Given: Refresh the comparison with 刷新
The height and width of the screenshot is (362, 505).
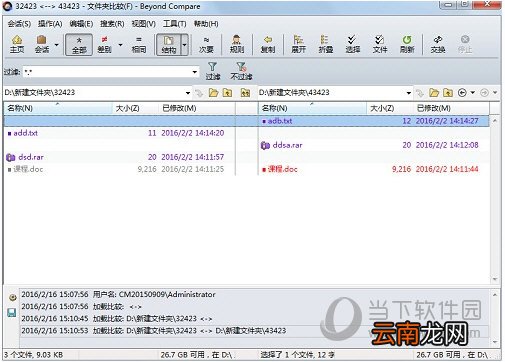Looking at the screenshot, I should (x=407, y=44).
